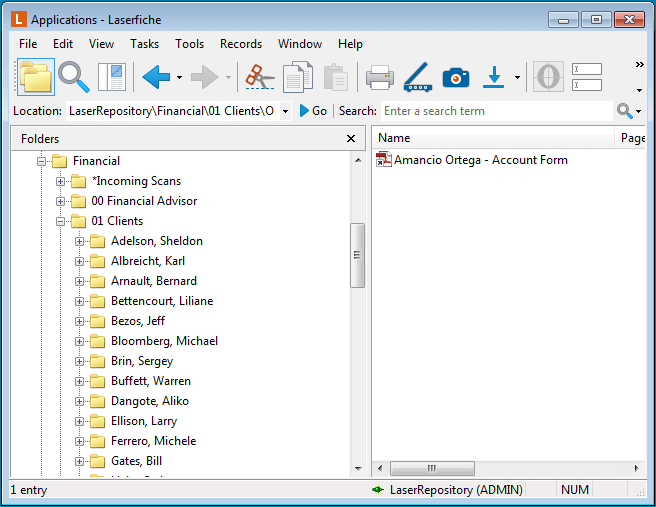Collapse the 01 Clients folder
The width and height of the screenshot is (656, 507).
click(x=60, y=221)
